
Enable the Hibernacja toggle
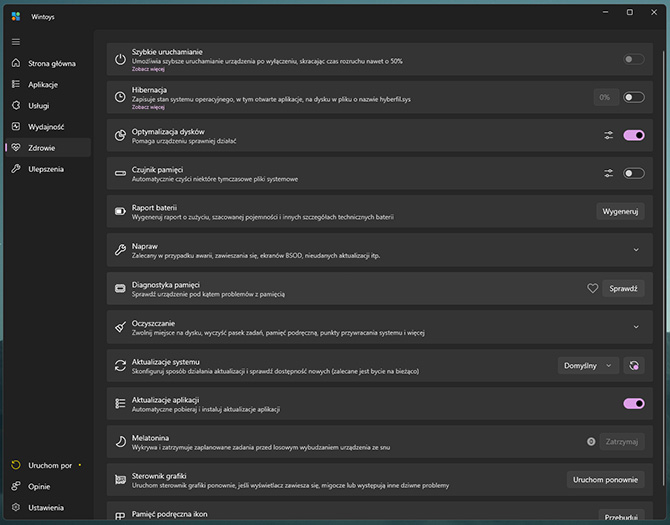[634, 97]
